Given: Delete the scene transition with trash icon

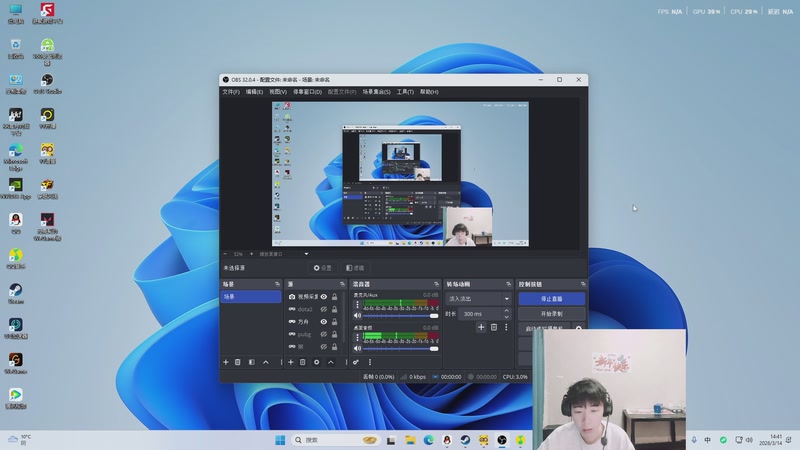Looking at the screenshot, I should pyautogui.click(x=494, y=327).
